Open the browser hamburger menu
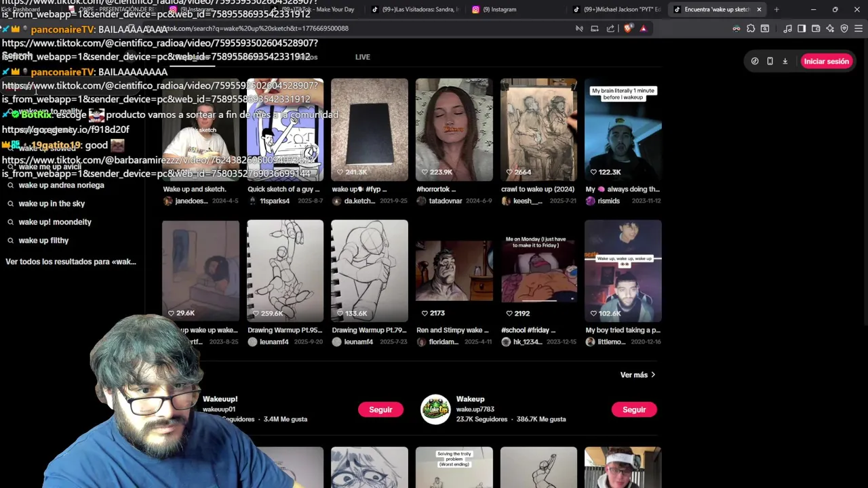The image size is (868, 488). click(859, 28)
